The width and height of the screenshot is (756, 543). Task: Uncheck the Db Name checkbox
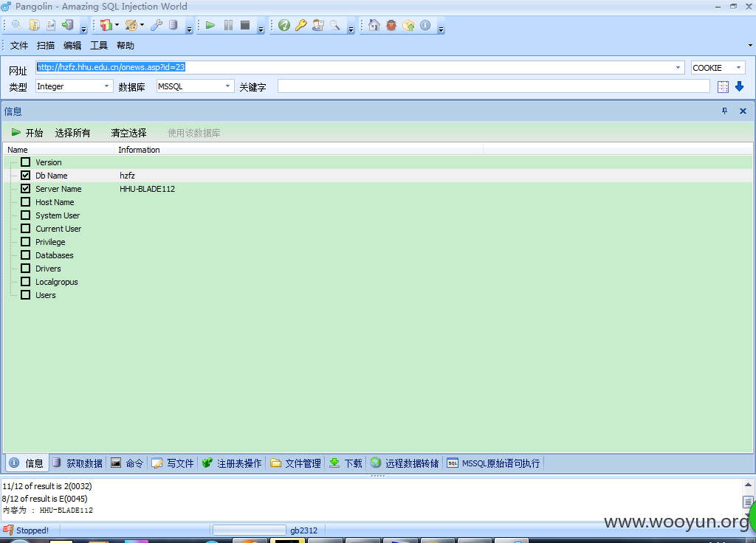(x=26, y=176)
